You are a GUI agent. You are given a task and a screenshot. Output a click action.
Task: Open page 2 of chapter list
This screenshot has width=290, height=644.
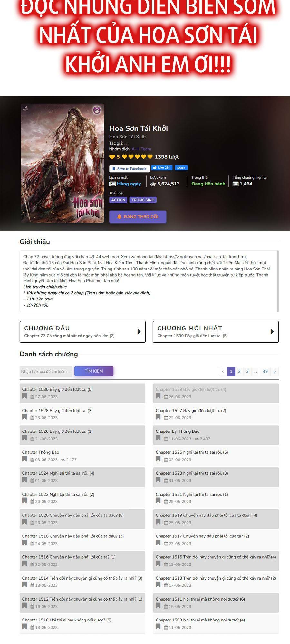[239, 371]
